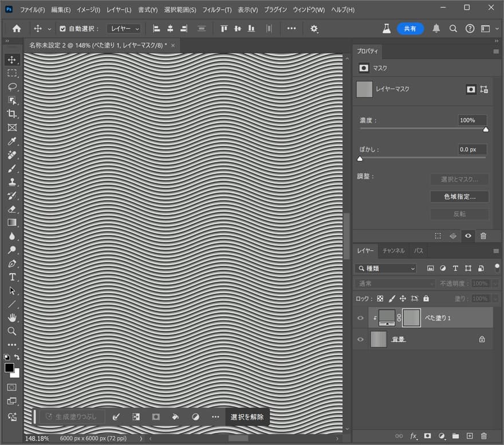Select the Brush tool

click(12, 168)
